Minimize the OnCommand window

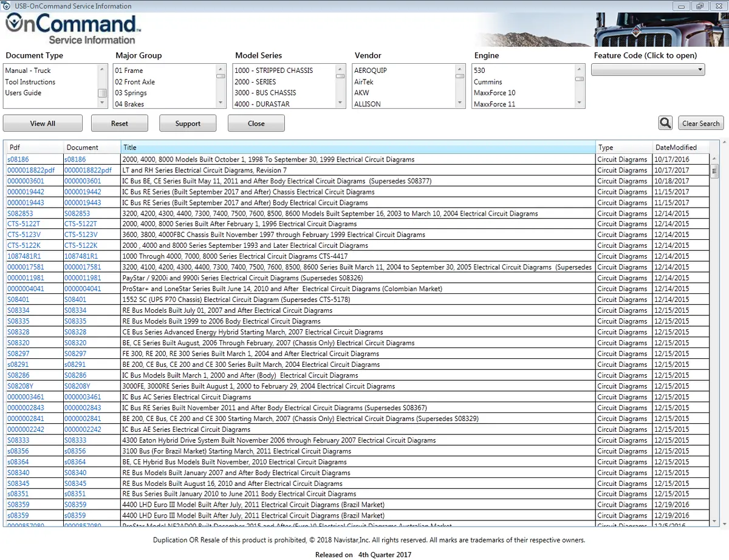[682, 6]
